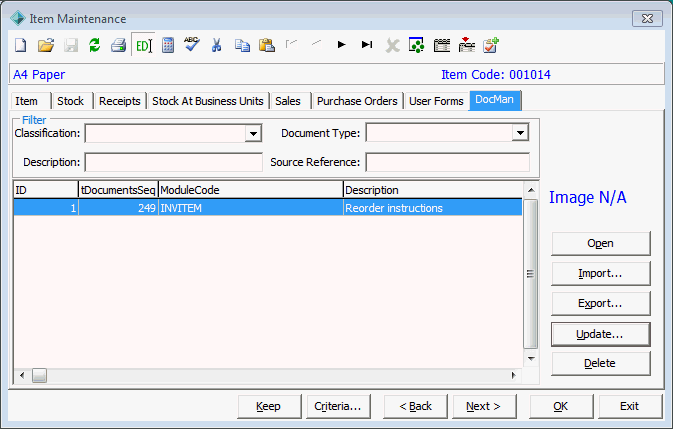Click the Criteria... button

pyautogui.click(x=338, y=406)
